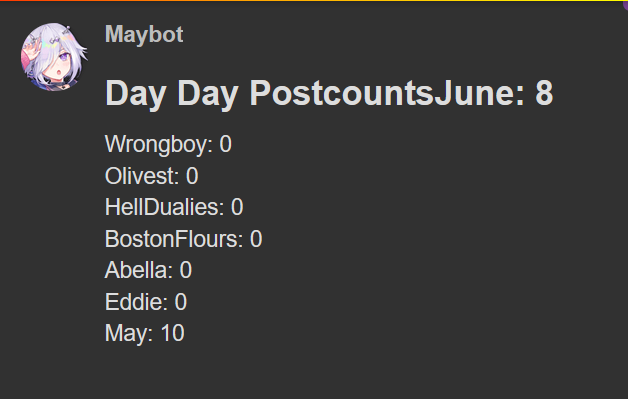Viewport: 628px width, 399px height.
Task: Click the colored gradient bar at top
Action: [314, 1]
